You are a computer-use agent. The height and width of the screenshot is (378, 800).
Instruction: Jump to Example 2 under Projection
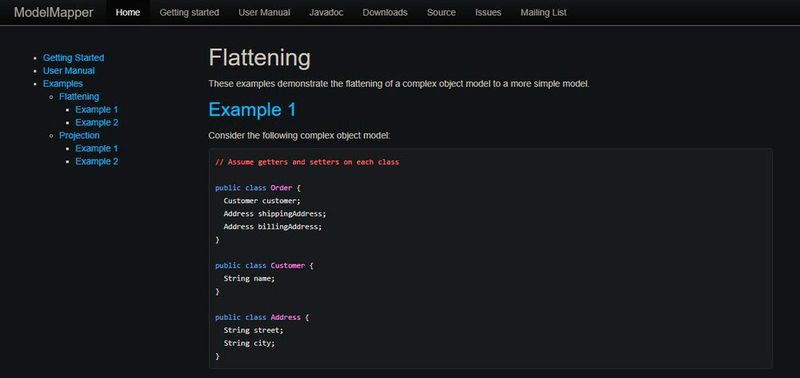click(97, 161)
